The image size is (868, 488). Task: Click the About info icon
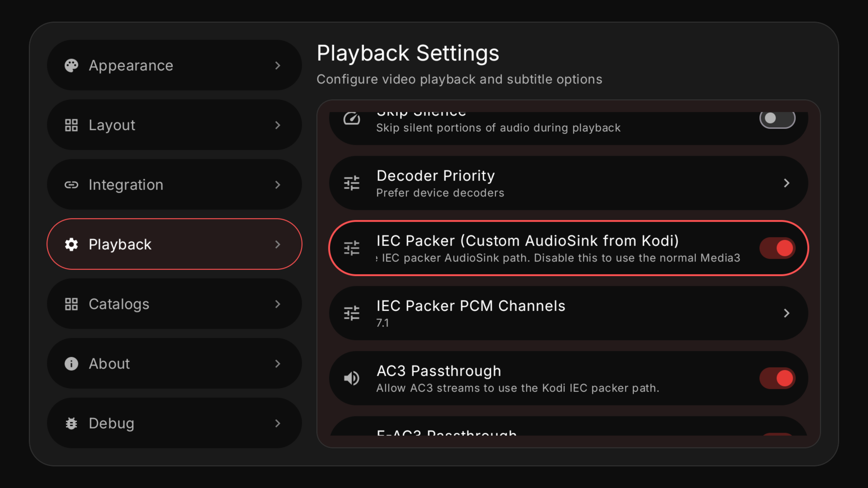71,364
